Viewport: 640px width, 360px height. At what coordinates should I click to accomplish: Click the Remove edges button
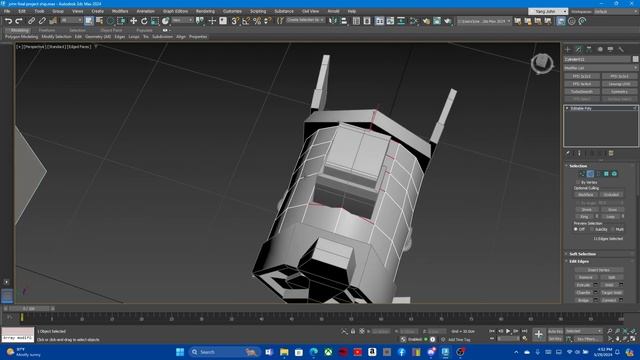586,277
